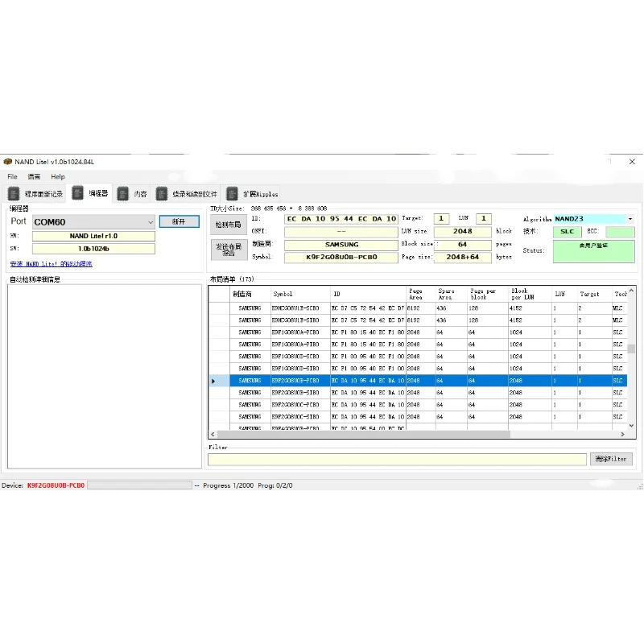Click the manufacturer field showing SAMSUNG
The width and height of the screenshot is (644, 644).
click(x=341, y=245)
